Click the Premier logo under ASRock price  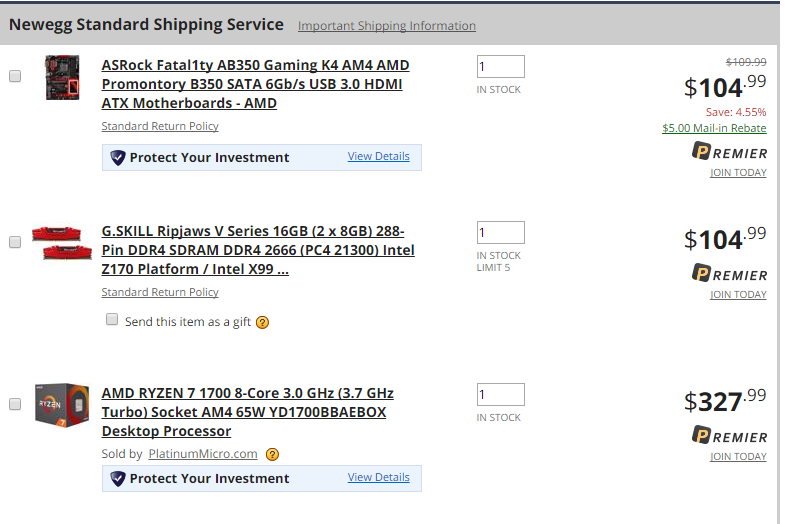730,152
